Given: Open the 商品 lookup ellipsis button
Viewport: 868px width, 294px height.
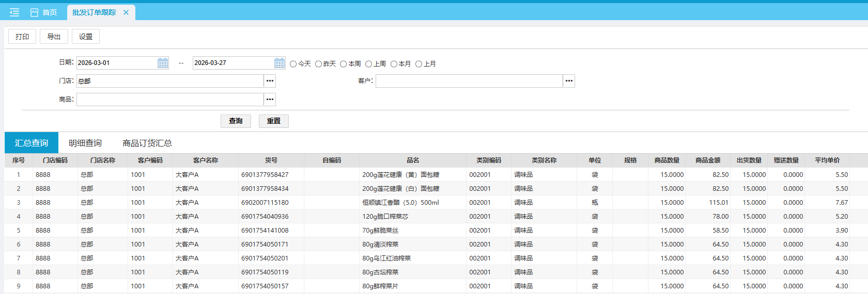Looking at the screenshot, I should [270, 100].
